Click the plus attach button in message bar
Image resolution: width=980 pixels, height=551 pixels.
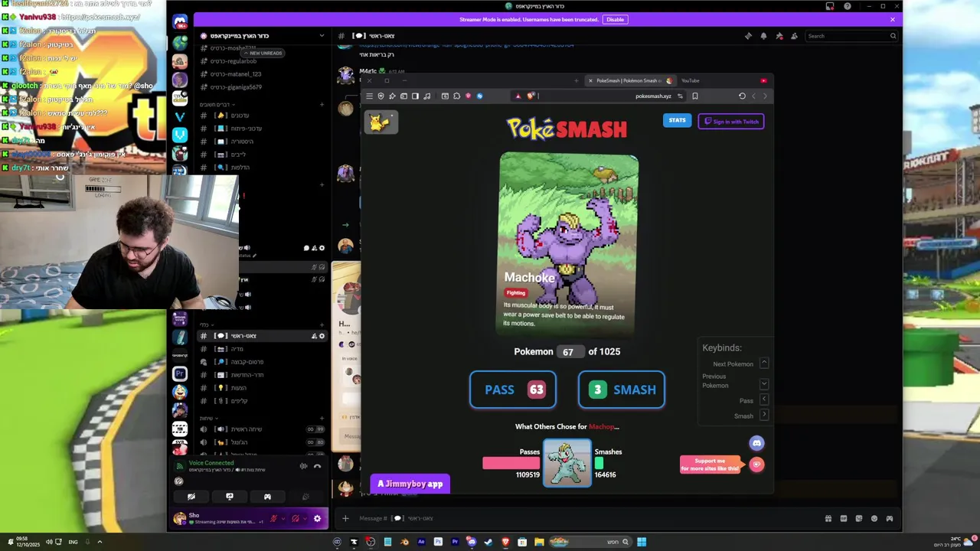pos(345,518)
